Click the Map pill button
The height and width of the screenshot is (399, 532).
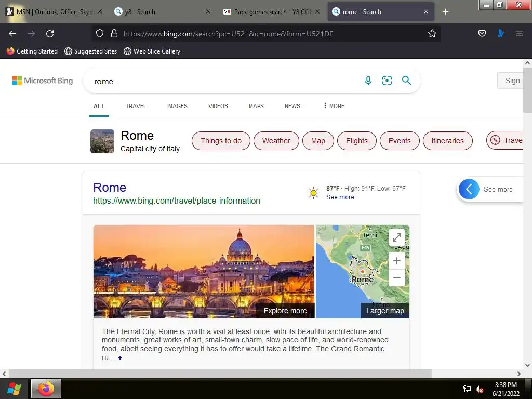click(318, 141)
